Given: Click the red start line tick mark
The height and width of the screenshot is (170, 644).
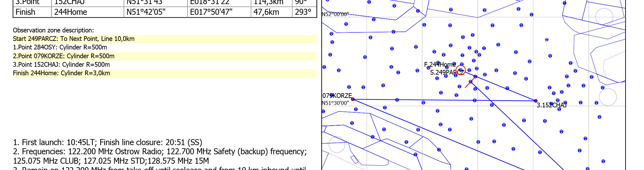Looking at the screenshot, I should coord(469,83).
